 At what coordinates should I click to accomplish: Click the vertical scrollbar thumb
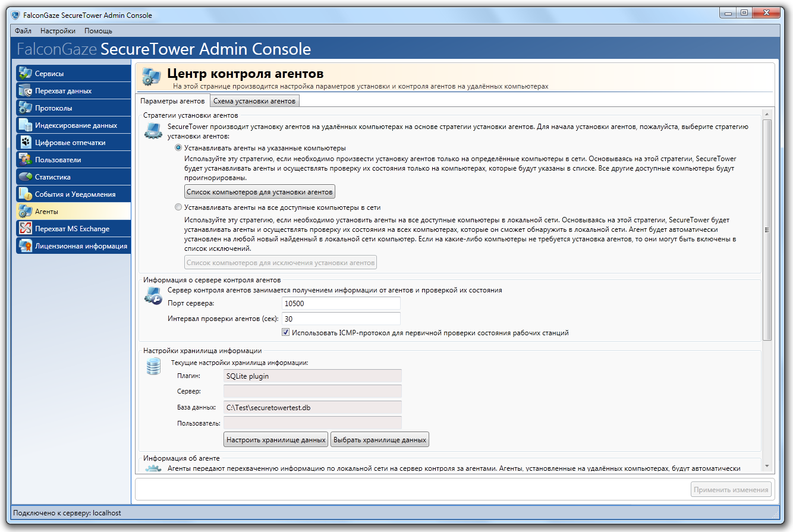(767, 230)
